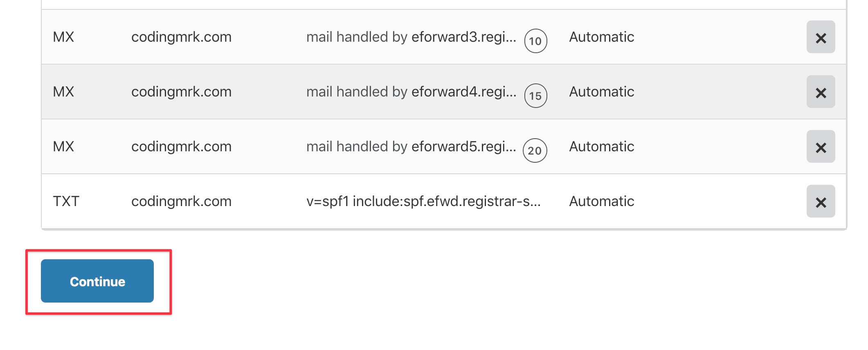Image resolution: width=868 pixels, height=350 pixels.
Task: Click the priority 10 badge
Action: (535, 41)
